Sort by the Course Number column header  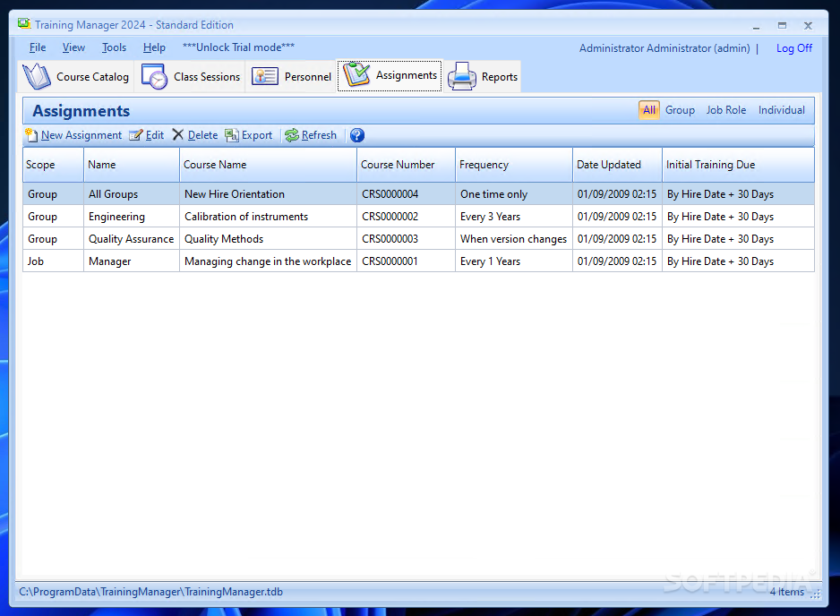(406, 165)
